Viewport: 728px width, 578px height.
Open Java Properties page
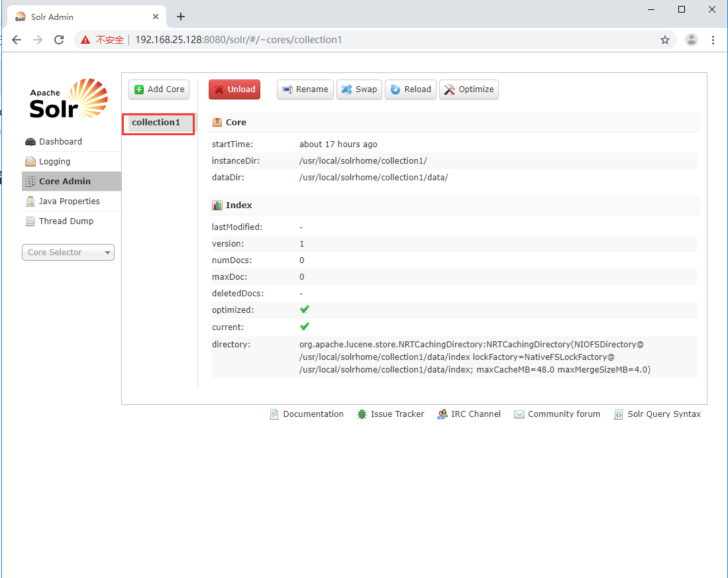coord(69,202)
